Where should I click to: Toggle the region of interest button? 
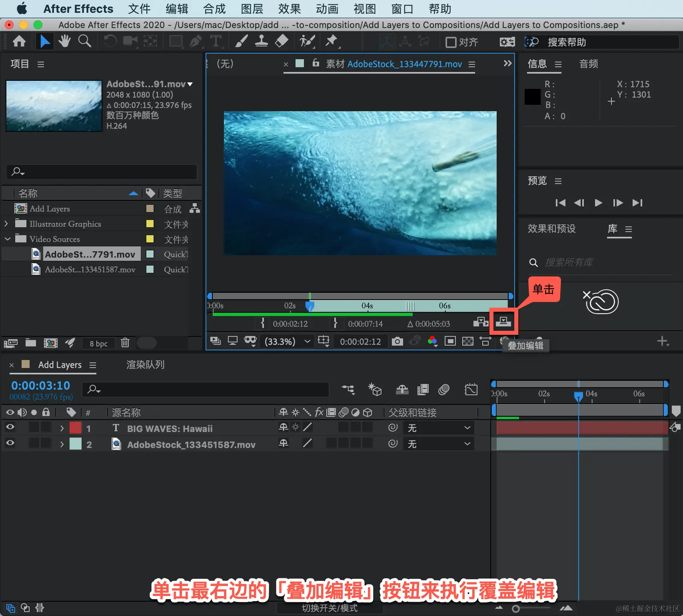[x=450, y=341]
